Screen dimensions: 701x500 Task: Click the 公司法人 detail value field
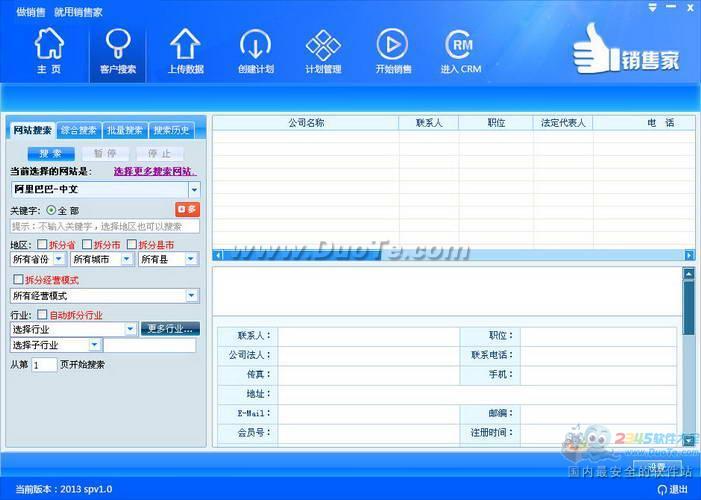[x=368, y=355]
